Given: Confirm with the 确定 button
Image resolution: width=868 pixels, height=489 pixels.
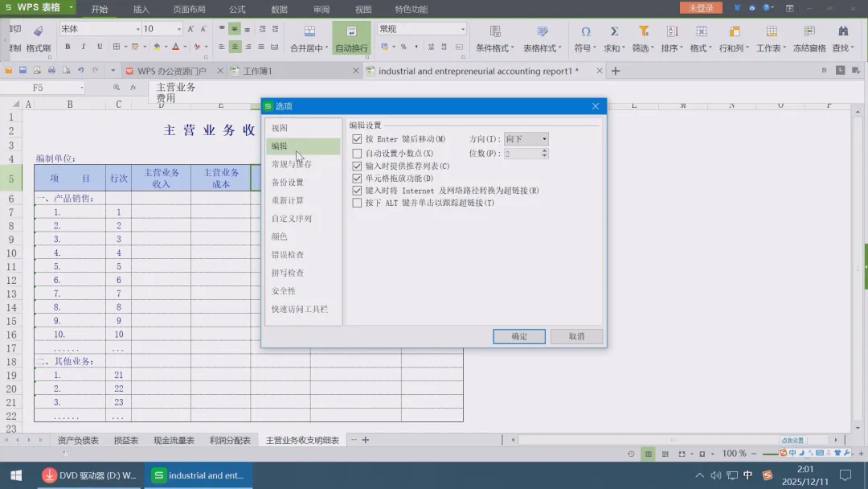Looking at the screenshot, I should pyautogui.click(x=519, y=336).
